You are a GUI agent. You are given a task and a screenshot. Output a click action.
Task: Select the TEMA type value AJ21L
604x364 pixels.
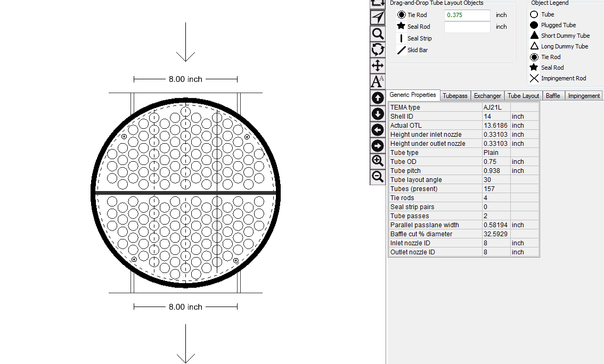tap(496, 107)
